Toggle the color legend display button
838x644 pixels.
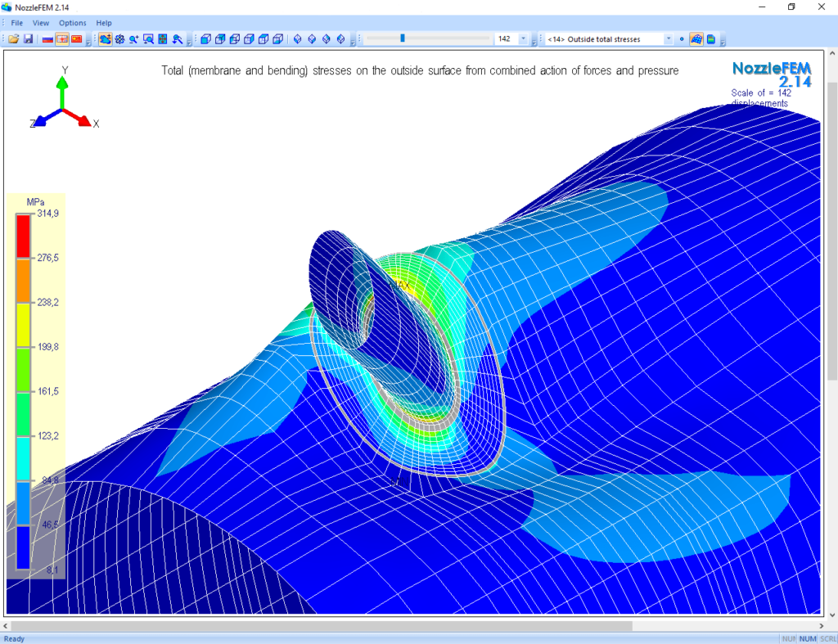coord(711,39)
